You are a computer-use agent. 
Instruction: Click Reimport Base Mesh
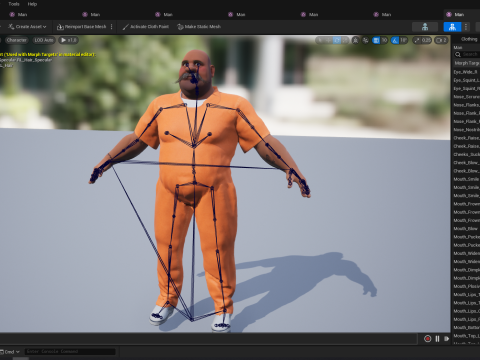(81, 27)
